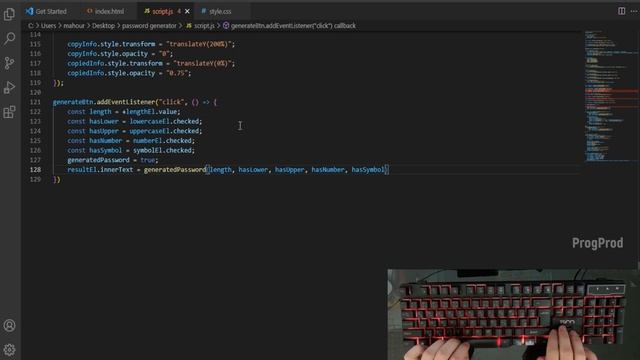Click the mahour breadcrumb segment
Viewport: 640px width, 360px height.
[74, 26]
